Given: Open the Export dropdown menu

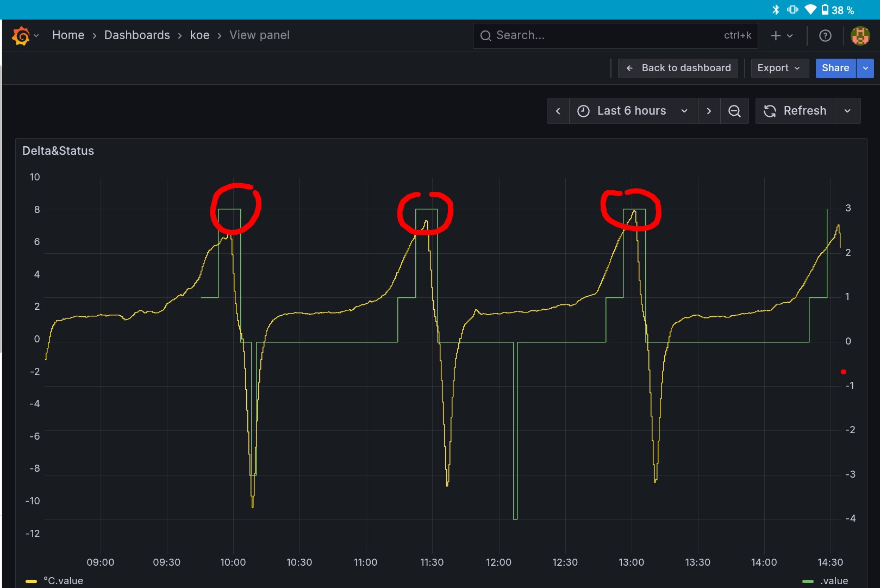Looking at the screenshot, I should pyautogui.click(x=779, y=68).
